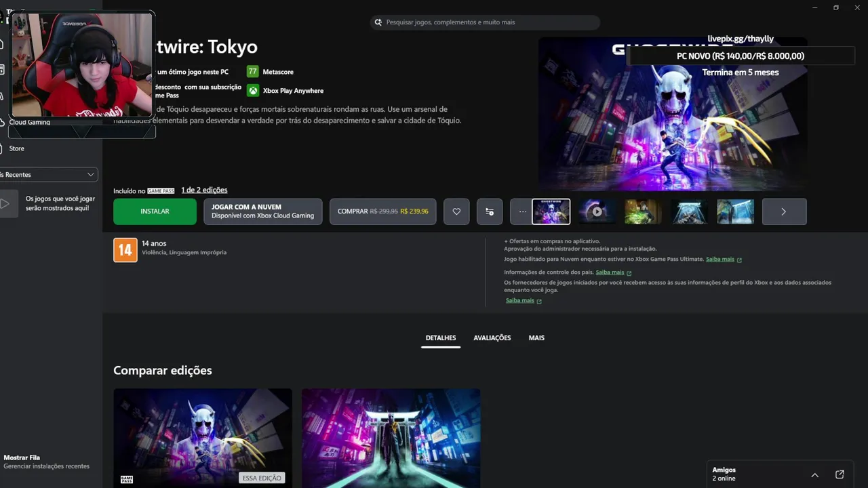
Task: Click the large Ghostwire hero image
Action: (673, 114)
